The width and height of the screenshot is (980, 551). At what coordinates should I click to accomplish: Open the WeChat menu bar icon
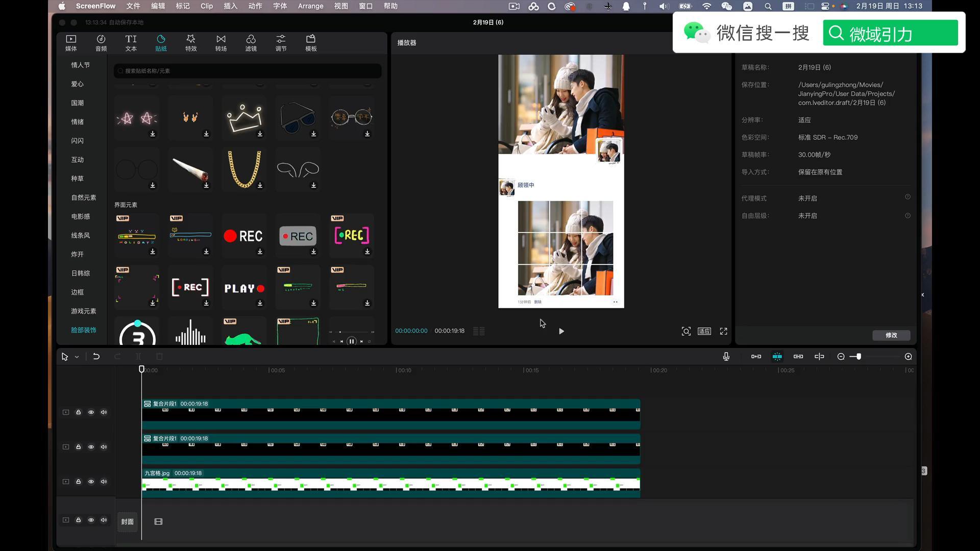pyautogui.click(x=726, y=6)
